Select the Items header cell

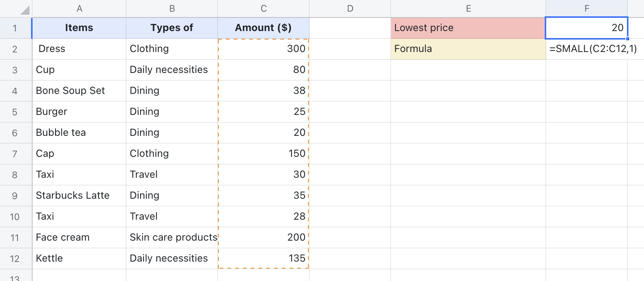[x=79, y=28]
